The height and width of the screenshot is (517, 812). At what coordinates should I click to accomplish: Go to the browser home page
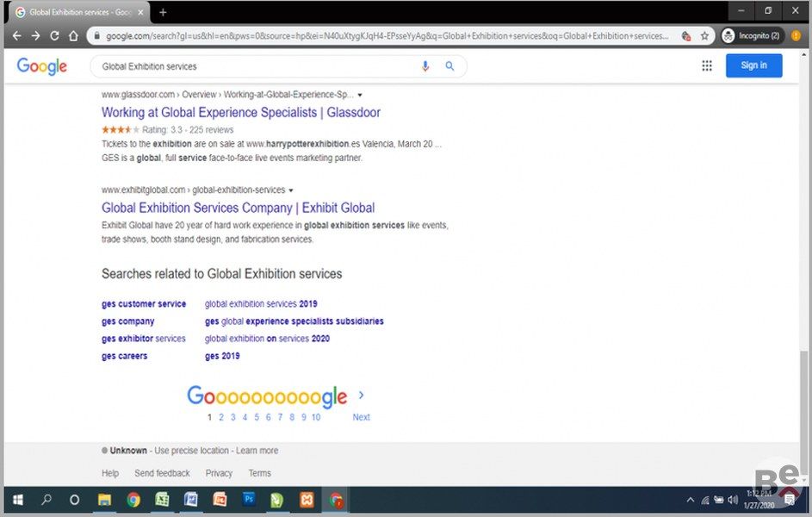click(x=74, y=36)
